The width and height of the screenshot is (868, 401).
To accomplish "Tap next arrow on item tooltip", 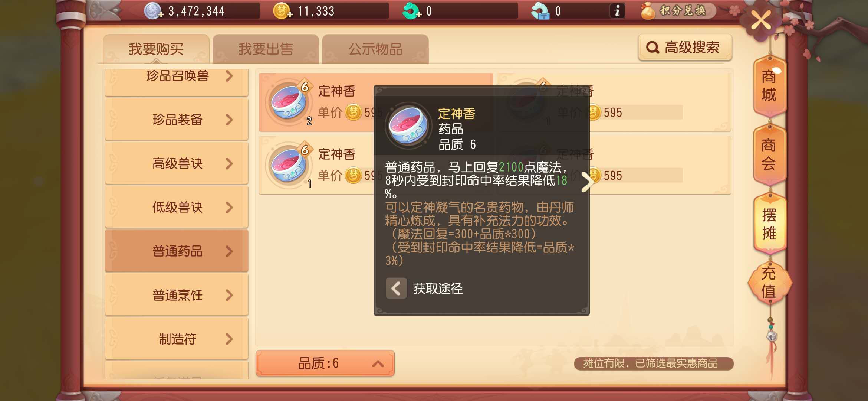I will (x=587, y=182).
